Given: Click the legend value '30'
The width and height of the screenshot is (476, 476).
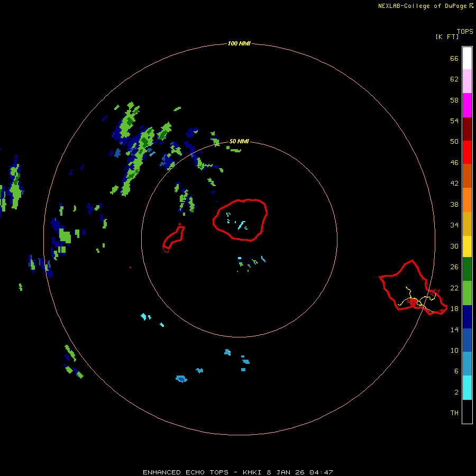Looking at the screenshot, I should click(454, 246).
